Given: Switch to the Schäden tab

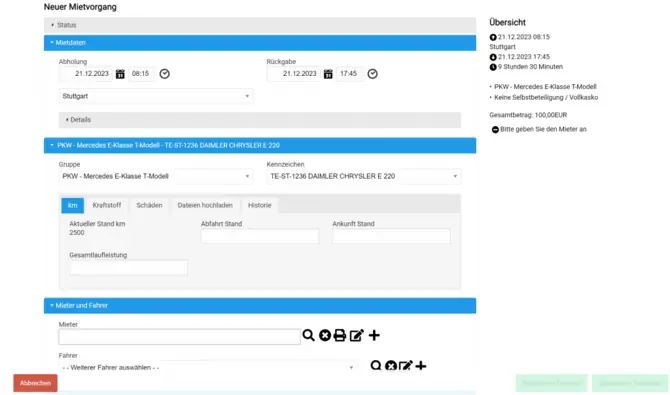Looking at the screenshot, I should [x=149, y=205].
